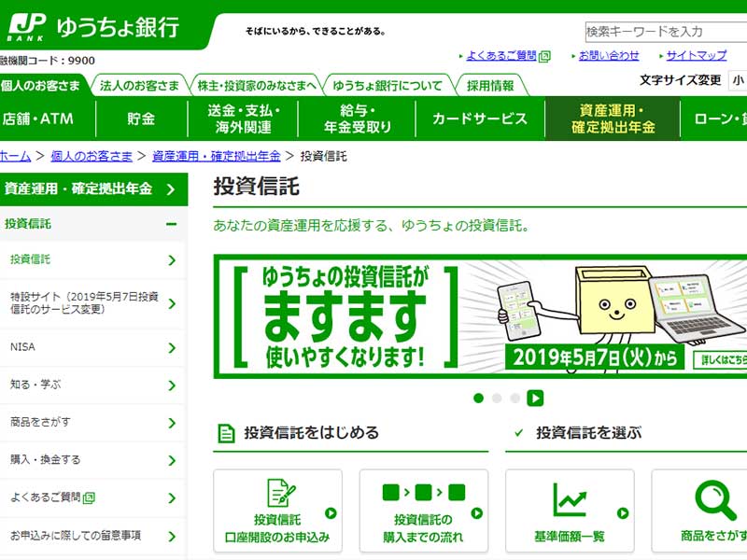Open the sidebar 特設サイト item
The width and height of the screenshot is (747, 560).
(x=92, y=303)
